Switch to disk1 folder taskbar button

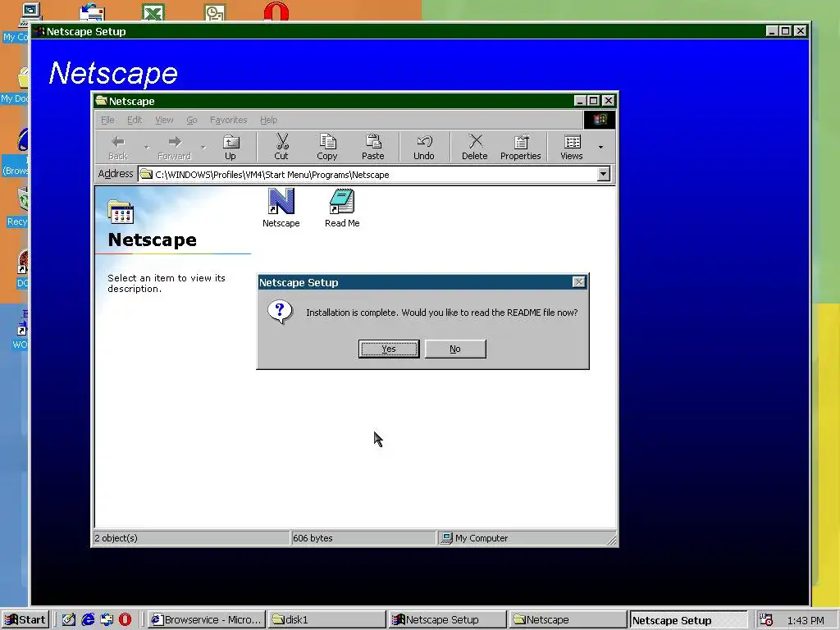[x=326, y=620]
